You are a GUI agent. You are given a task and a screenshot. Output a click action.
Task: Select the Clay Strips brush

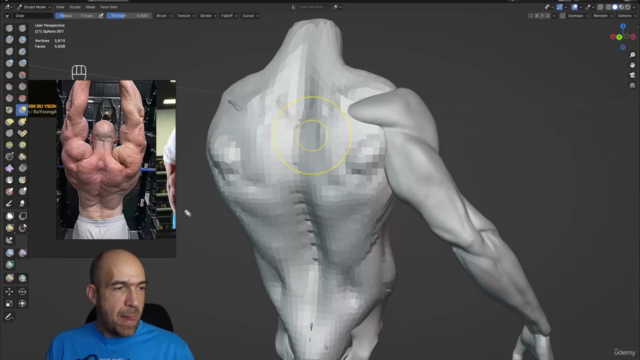pos(22,40)
